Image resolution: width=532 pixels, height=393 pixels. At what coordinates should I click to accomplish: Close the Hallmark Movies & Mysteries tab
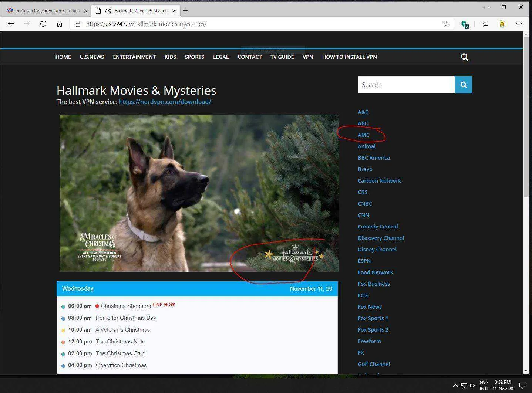[174, 11]
